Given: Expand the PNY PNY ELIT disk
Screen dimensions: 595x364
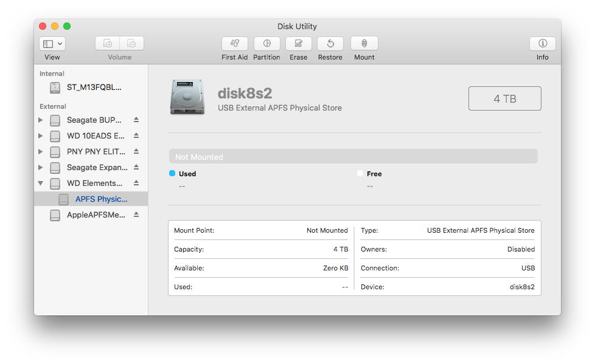Looking at the screenshot, I should pyautogui.click(x=41, y=152).
